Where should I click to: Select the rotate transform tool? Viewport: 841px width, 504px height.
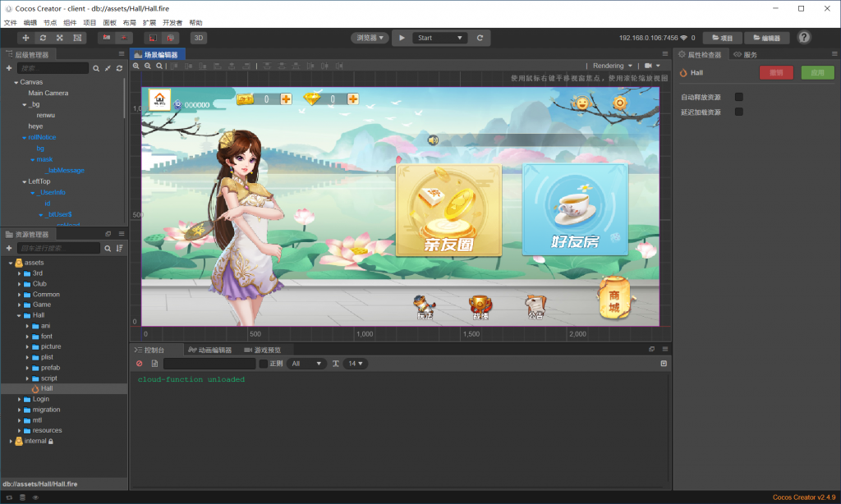pyautogui.click(x=43, y=38)
